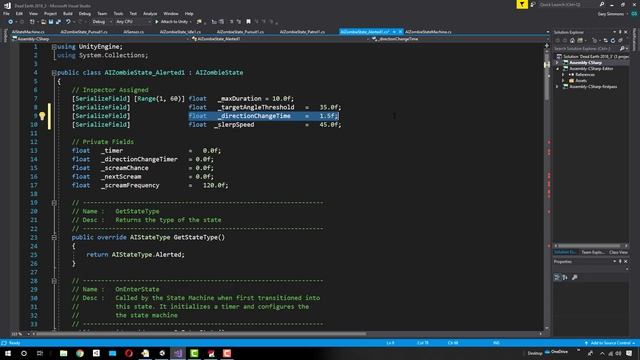The image size is (640, 360).
Task: Click the lightbulb quick actions icon
Action: click(x=42, y=116)
